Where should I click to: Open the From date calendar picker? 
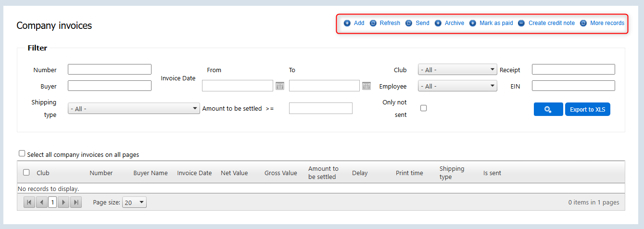tap(280, 86)
